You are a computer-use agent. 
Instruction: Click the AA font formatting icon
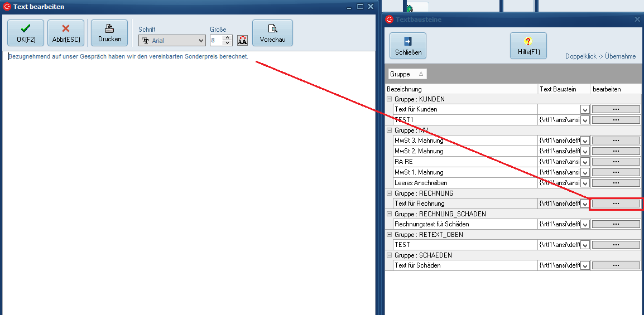[242, 41]
